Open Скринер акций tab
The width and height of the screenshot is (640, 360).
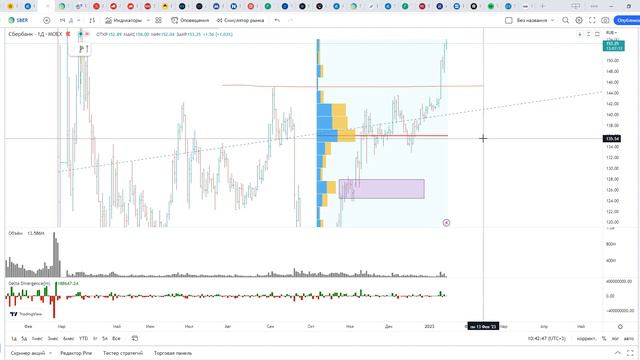coord(28,353)
